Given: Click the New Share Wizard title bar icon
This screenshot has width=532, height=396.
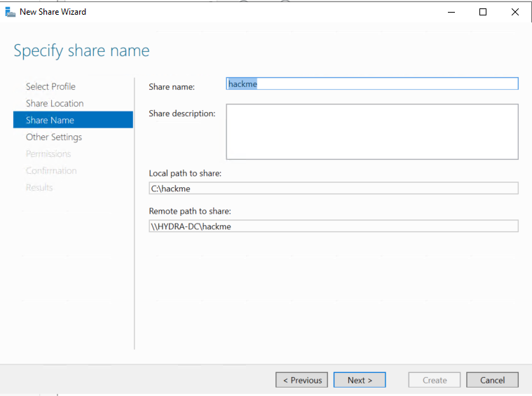Looking at the screenshot, I should click(x=10, y=11).
